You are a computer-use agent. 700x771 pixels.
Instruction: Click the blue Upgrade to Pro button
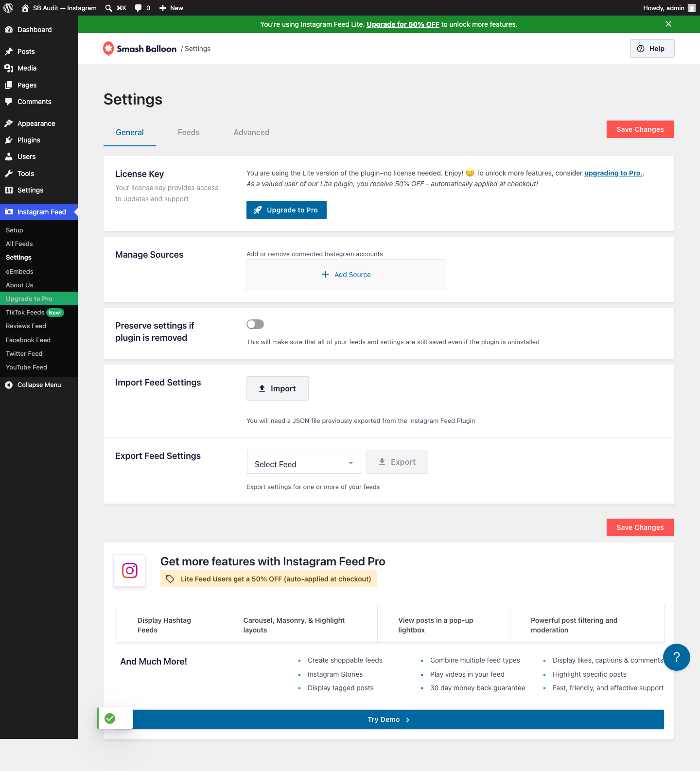286,210
